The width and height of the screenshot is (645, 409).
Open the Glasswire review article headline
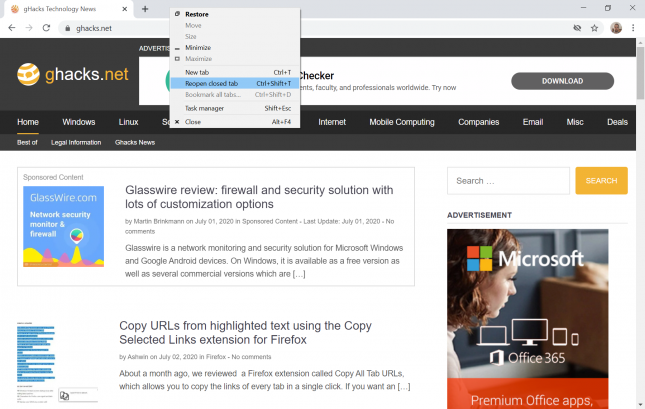point(259,197)
